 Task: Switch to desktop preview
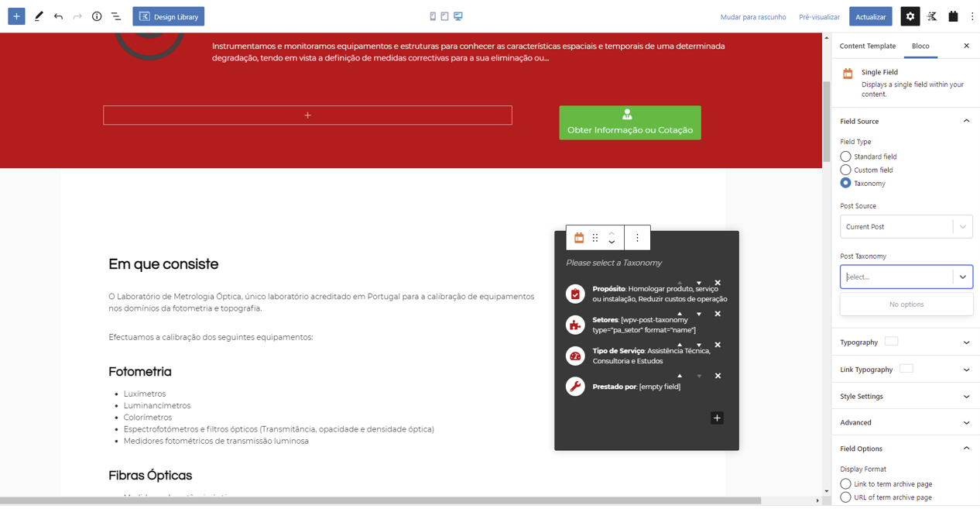click(458, 16)
